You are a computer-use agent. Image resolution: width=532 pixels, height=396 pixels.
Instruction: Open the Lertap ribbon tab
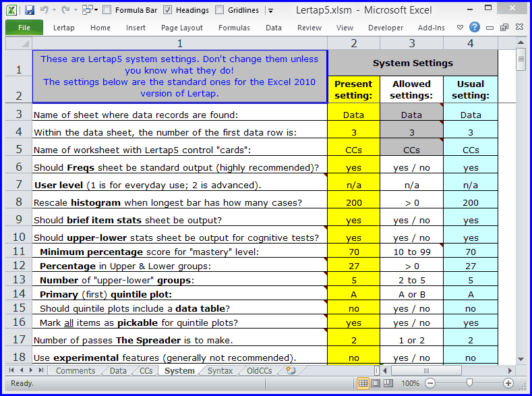coord(65,28)
